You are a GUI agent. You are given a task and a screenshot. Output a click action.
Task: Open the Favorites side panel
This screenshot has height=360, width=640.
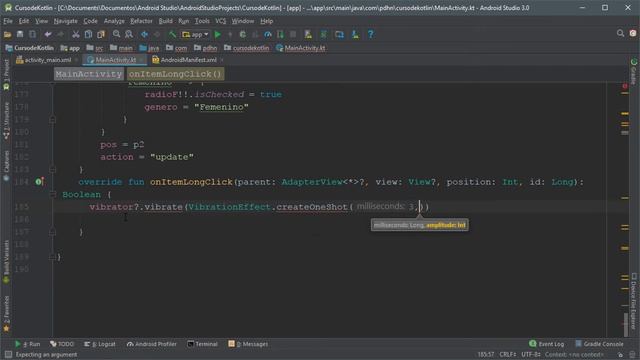click(6, 313)
